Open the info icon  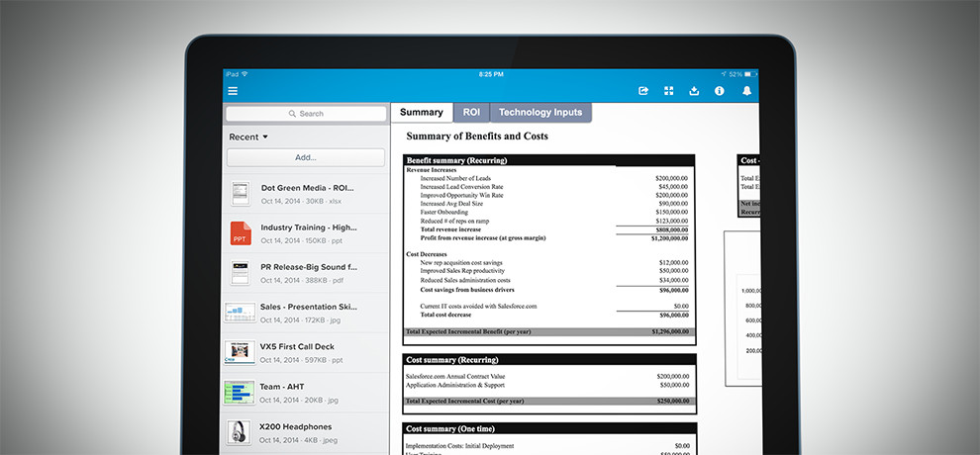coord(720,91)
